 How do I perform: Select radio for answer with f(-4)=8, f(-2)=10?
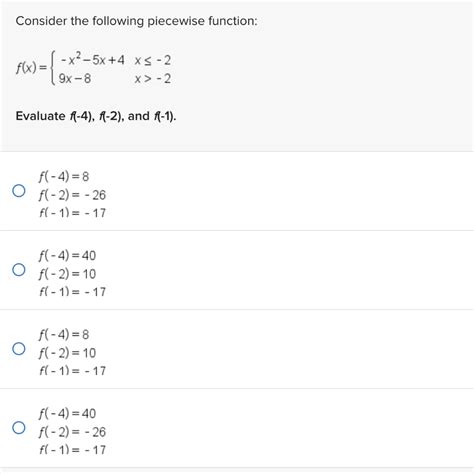[19, 349]
